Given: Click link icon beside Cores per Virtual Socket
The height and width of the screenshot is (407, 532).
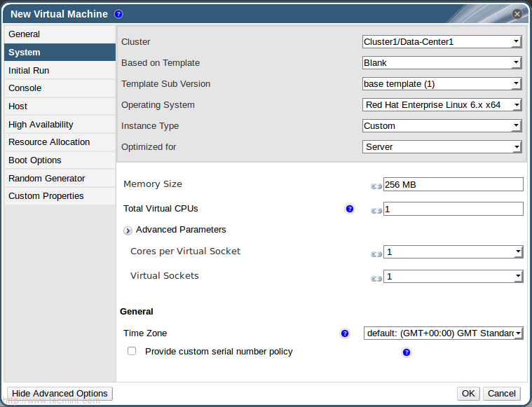Looking at the screenshot, I should point(376,253).
